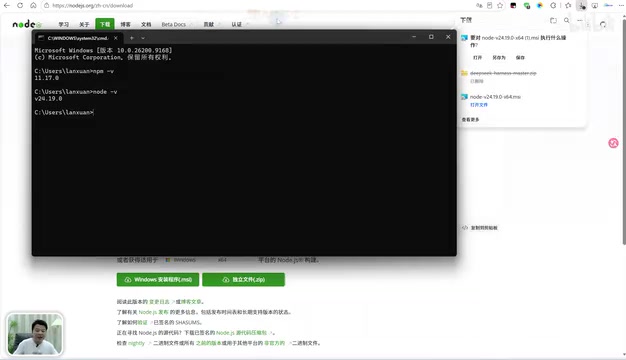The height and width of the screenshot is (360, 626).
Task: View site info lock icon in address bar
Action: pyautogui.click(x=46, y=6)
